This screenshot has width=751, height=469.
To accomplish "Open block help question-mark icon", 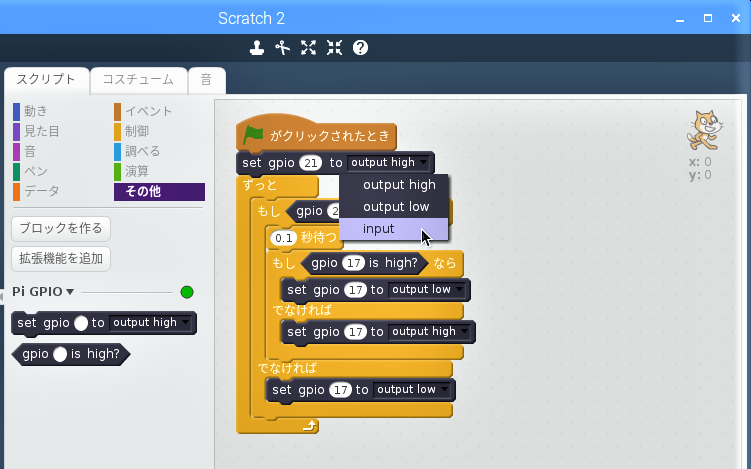I will coord(360,47).
